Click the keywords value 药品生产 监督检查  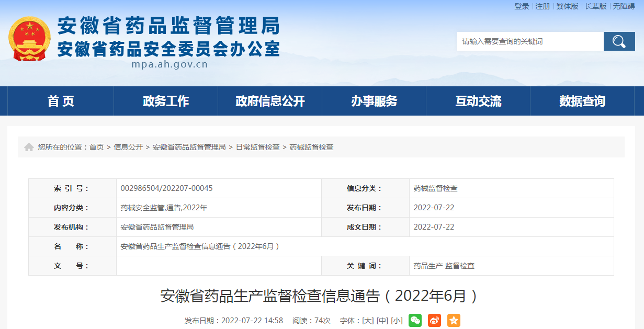coord(444,266)
